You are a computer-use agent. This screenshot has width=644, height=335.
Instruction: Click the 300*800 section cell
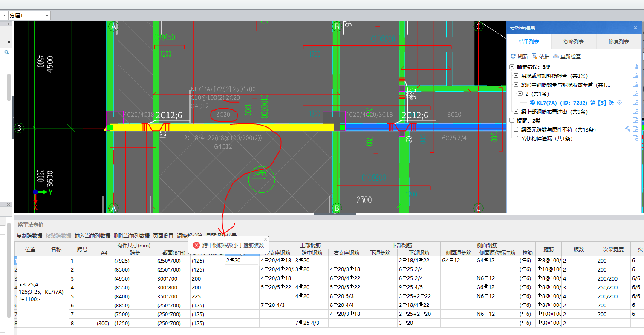tap(173, 287)
